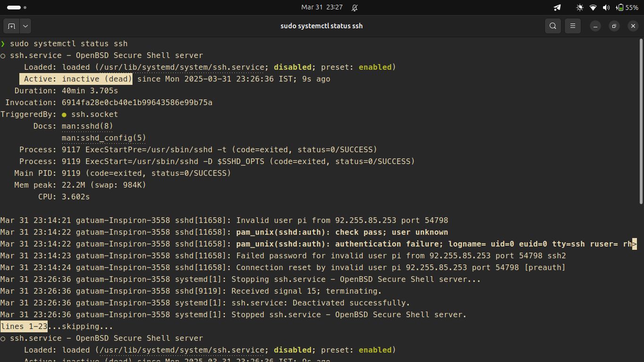Select highlighted 'Active: inactive (dead)' text
Screen dimensions: 644x362
coord(76,79)
